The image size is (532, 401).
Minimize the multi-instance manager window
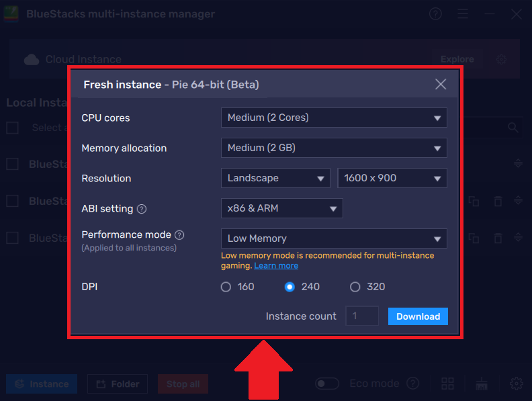click(489, 14)
